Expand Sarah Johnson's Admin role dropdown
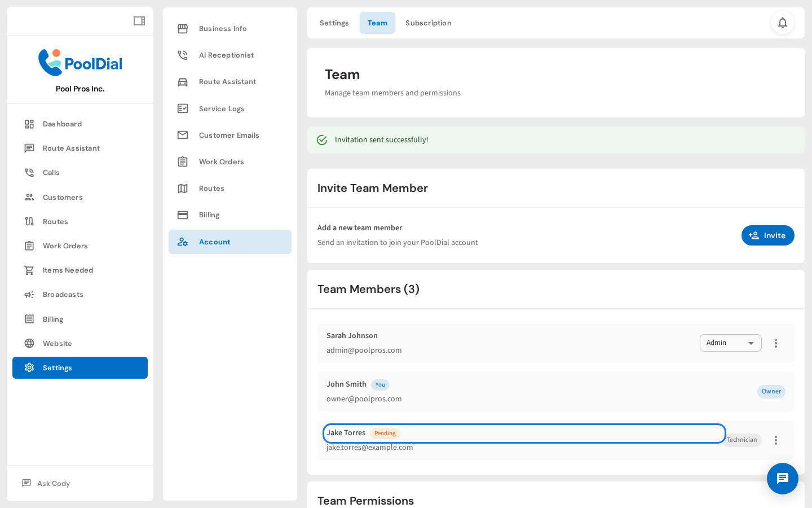Image resolution: width=812 pixels, height=508 pixels. click(730, 343)
